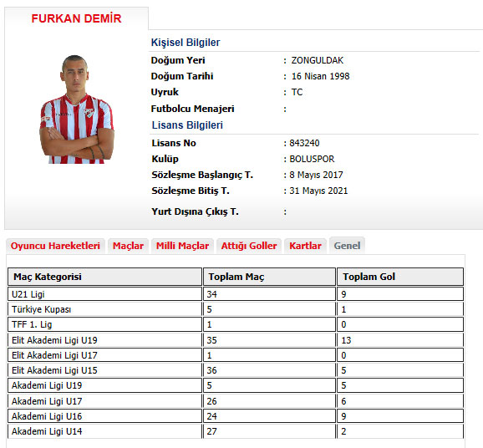Screen dimensions: 483x448
Task: Click the Toplam Maç column header
Action: [270, 277]
